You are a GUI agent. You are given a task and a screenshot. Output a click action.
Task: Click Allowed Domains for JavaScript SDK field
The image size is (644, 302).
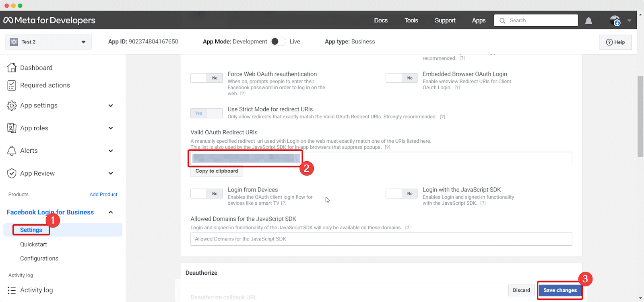pyautogui.click(x=381, y=239)
